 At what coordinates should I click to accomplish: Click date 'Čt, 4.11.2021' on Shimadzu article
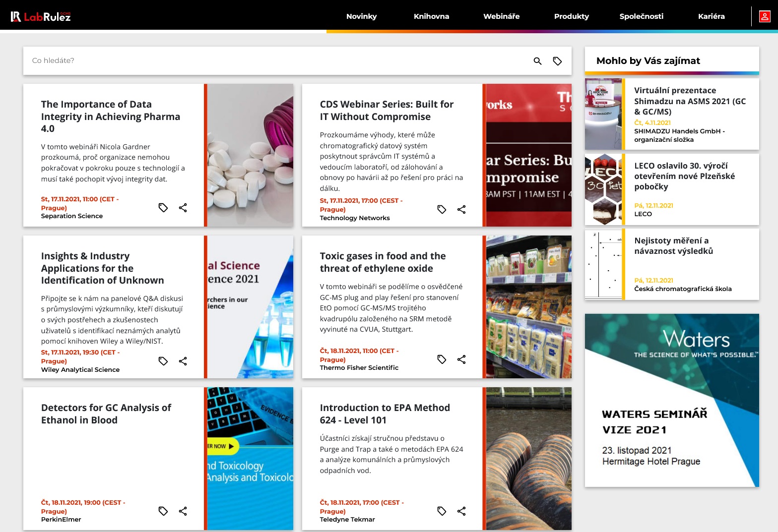pyautogui.click(x=652, y=123)
